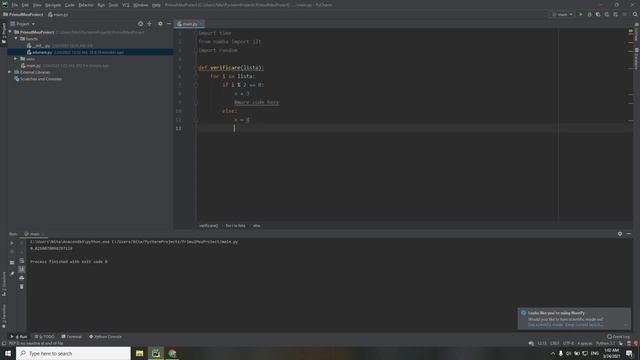Toggle tool window buttons in status bar corner

coord(4,343)
